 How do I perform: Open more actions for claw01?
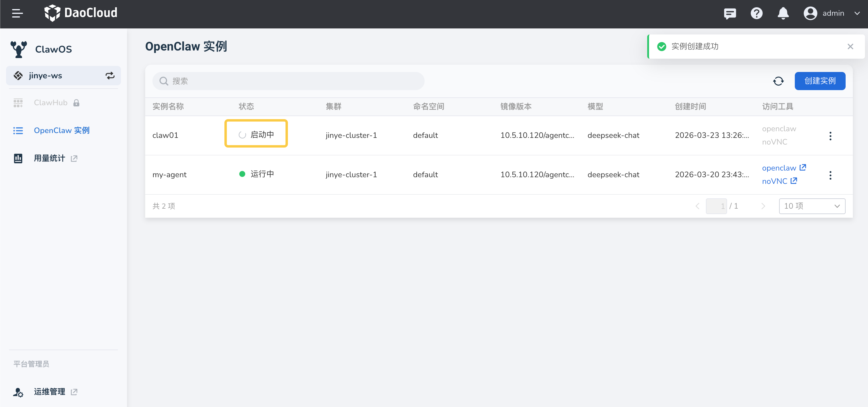tap(830, 136)
